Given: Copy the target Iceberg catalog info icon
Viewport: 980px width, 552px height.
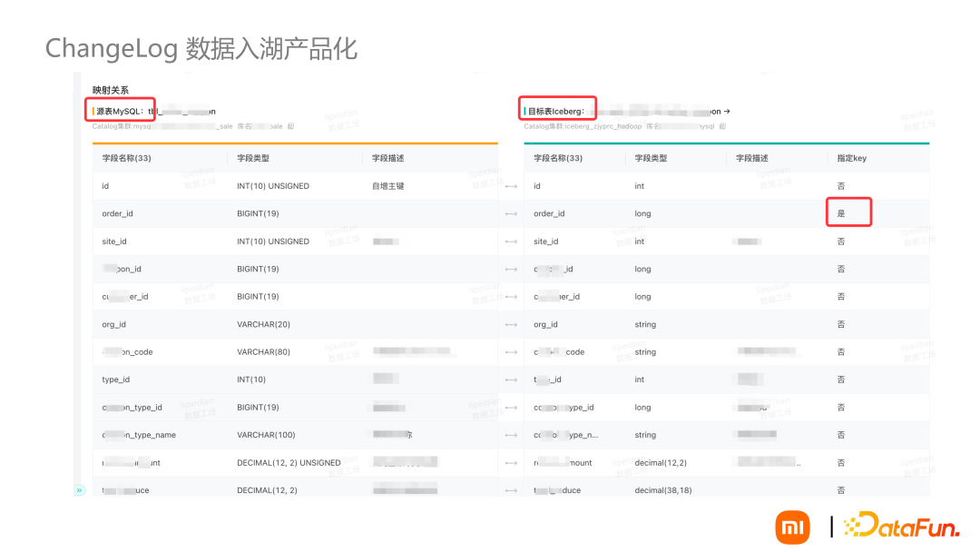Looking at the screenshot, I should pos(722,126).
